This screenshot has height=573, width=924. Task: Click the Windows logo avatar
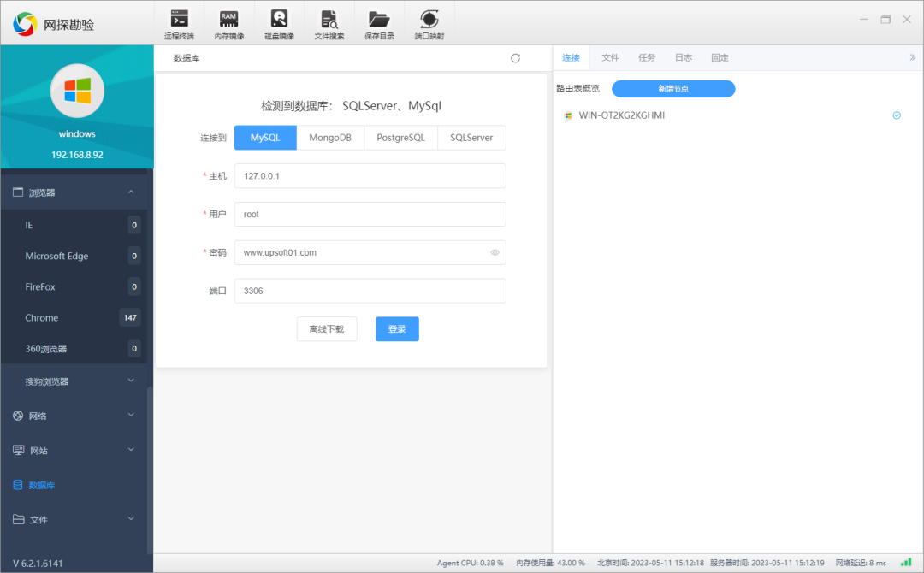pyautogui.click(x=77, y=91)
